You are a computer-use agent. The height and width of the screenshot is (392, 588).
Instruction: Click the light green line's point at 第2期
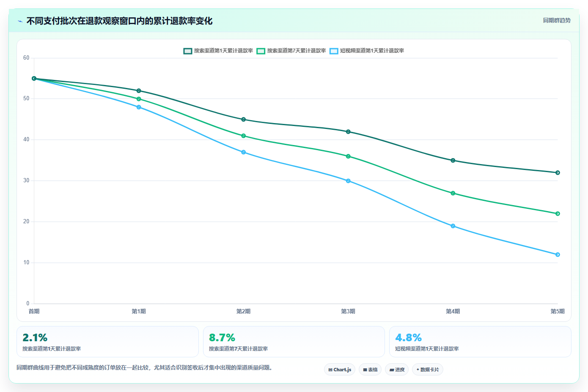(244, 136)
